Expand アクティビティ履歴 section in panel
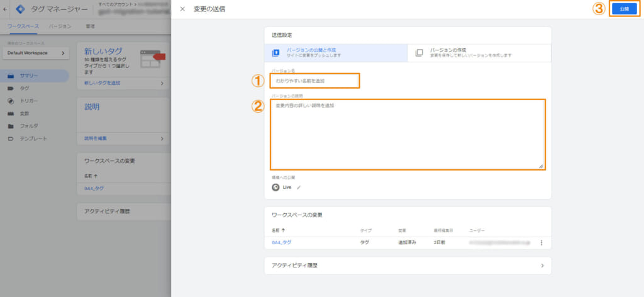Screen dimensions: 644x297 408,266
